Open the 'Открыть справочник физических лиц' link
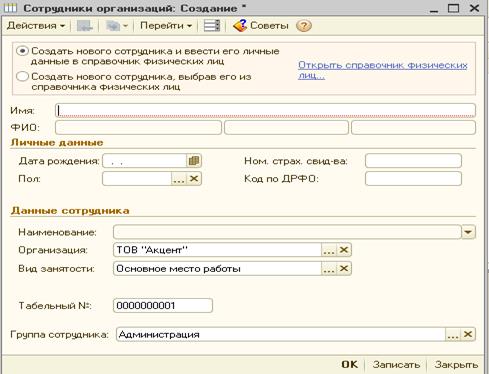This screenshot has width=489, height=374. 382,70
